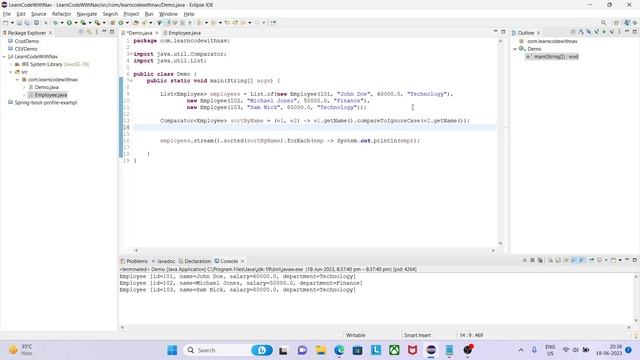Collapse the com.learncodewithnav package node

[x=18, y=80]
